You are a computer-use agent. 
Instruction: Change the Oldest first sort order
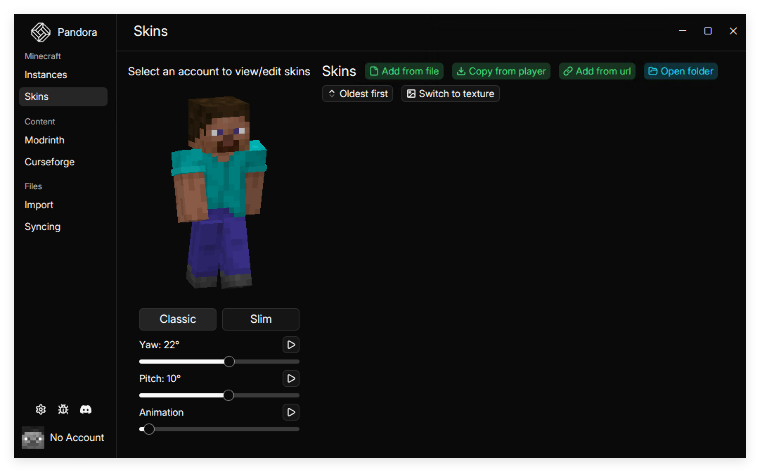pyautogui.click(x=358, y=94)
